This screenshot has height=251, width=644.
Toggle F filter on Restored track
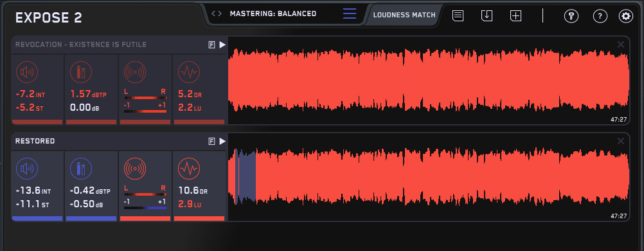211,142
